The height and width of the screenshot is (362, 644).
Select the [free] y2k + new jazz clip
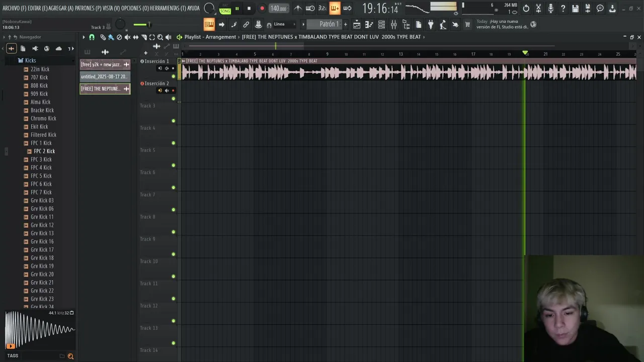point(105,64)
